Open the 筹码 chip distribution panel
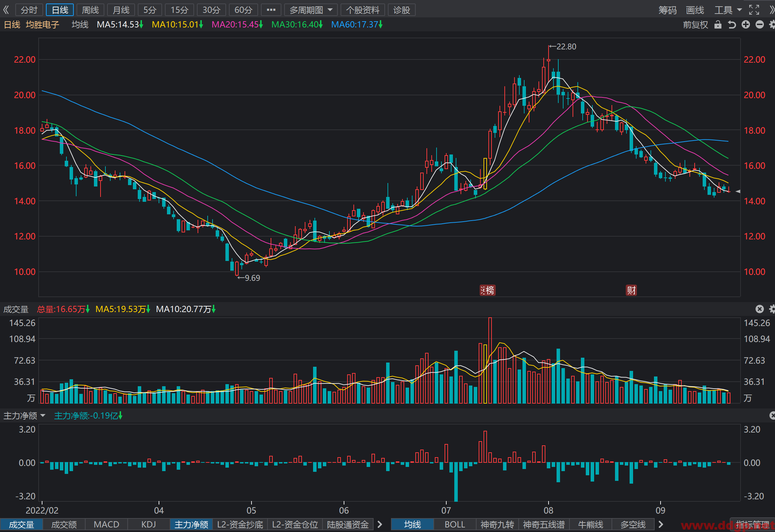This screenshot has width=775, height=532. tap(668, 10)
